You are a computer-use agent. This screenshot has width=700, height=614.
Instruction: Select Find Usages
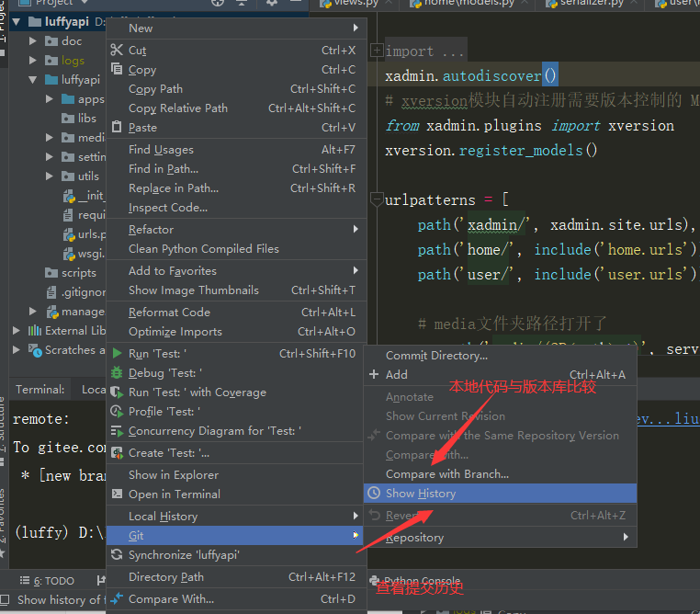[x=237, y=150]
